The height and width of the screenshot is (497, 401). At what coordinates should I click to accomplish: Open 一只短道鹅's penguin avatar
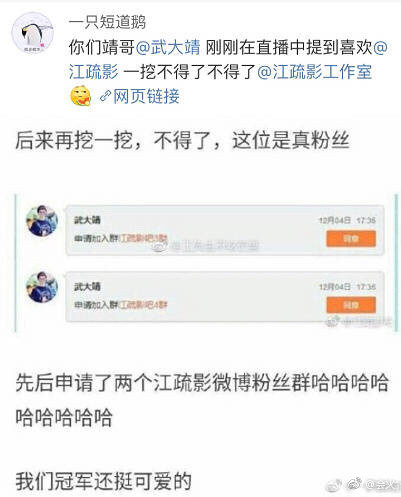coord(33,33)
